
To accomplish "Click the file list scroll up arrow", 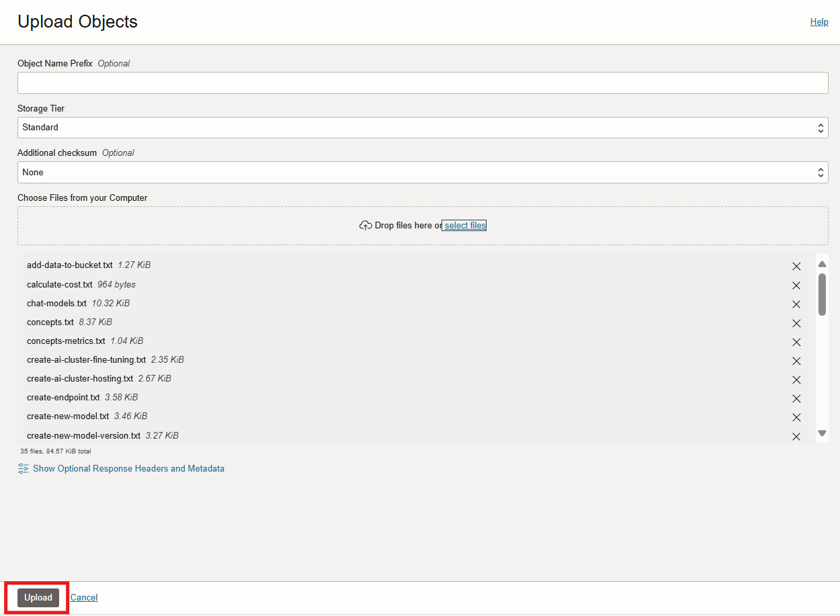I will (822, 263).
